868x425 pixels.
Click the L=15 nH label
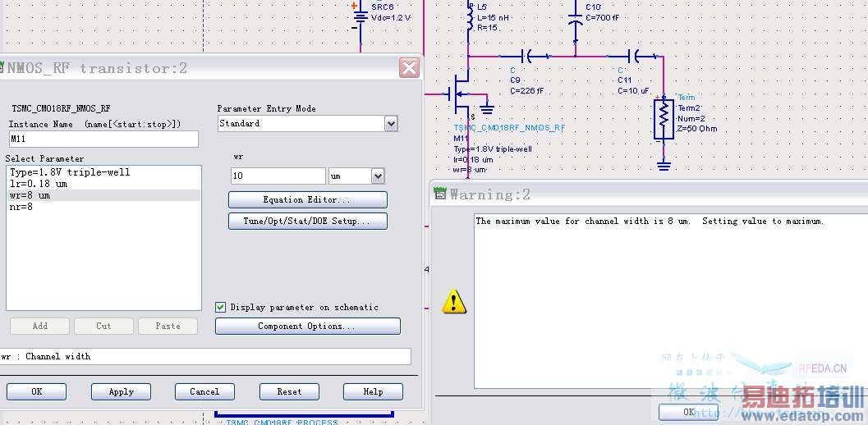[493, 18]
